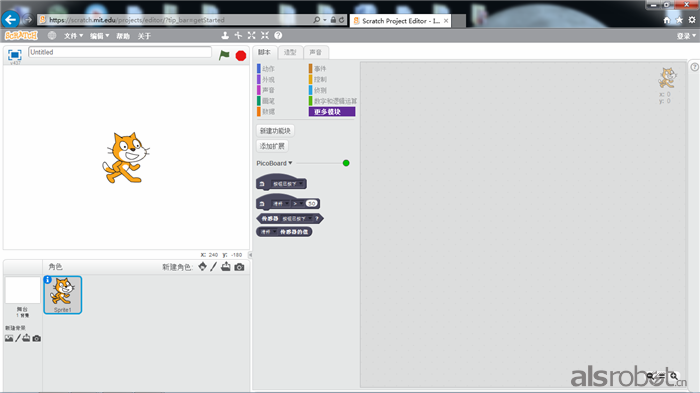Take new sprite photo from camera
Viewport: 700px width, 393px height.
tap(239, 267)
